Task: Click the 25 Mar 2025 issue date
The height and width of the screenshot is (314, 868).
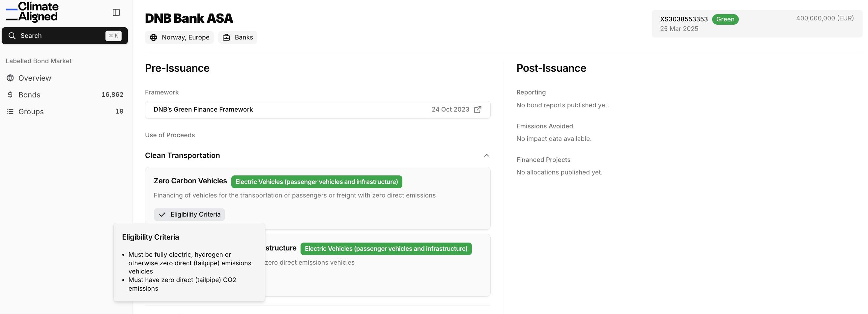Action: tap(679, 29)
